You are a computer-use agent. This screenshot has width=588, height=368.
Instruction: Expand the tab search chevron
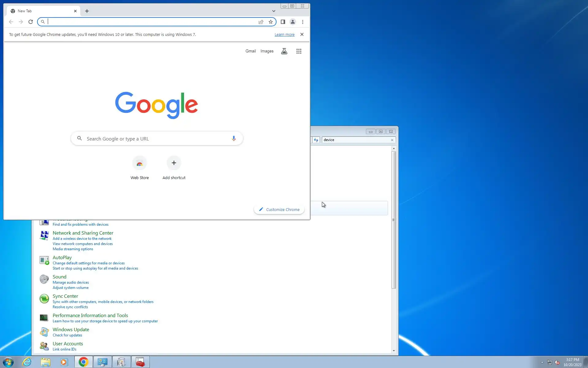click(x=273, y=11)
